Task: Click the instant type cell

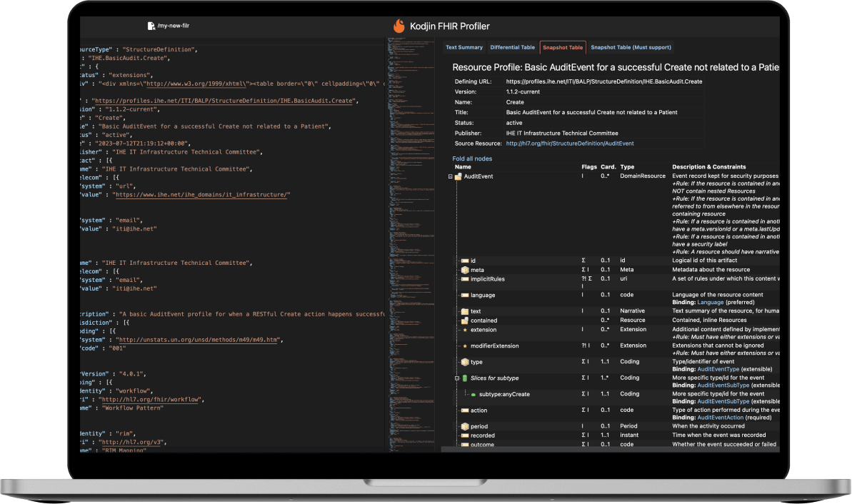Action: [x=629, y=435]
